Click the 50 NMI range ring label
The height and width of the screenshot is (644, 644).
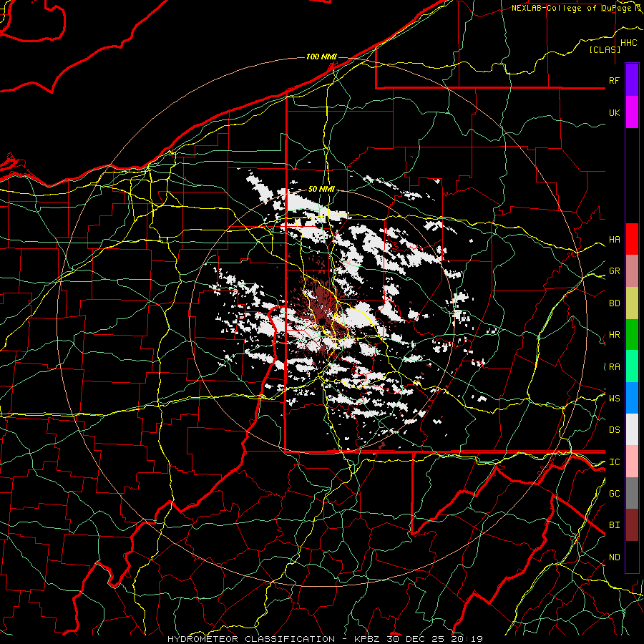coord(321,190)
